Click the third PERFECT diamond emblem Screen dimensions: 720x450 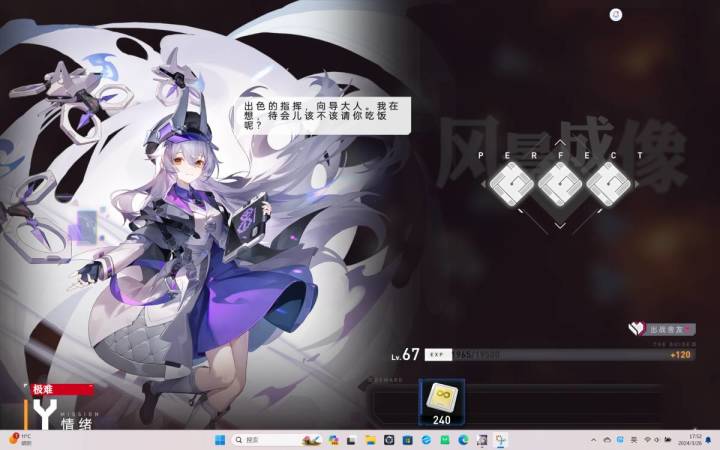[608, 184]
